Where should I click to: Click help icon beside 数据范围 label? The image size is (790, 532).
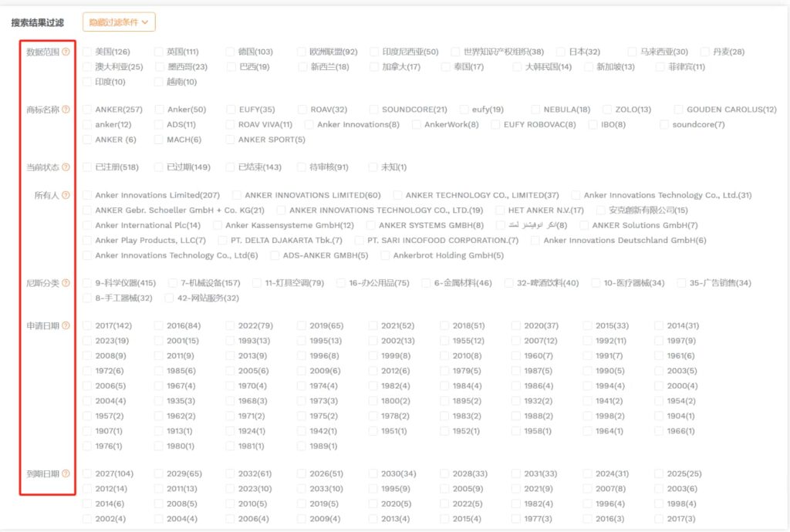pos(66,52)
